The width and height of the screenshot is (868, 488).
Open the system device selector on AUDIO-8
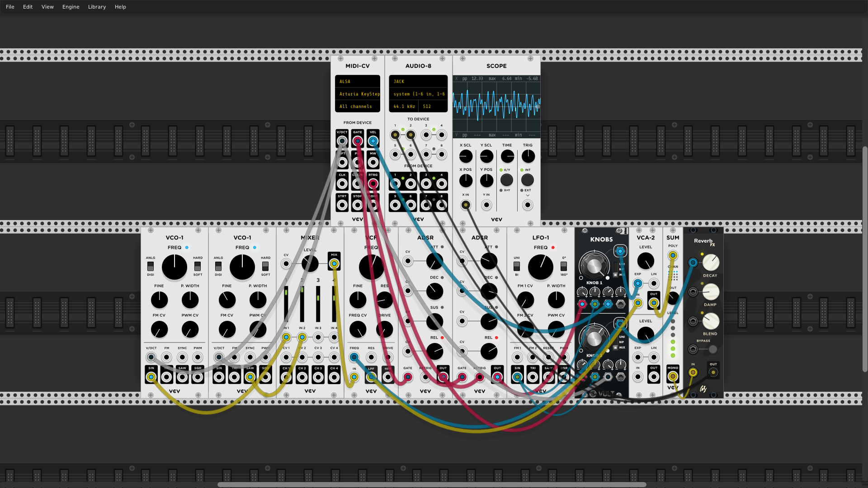418,94
